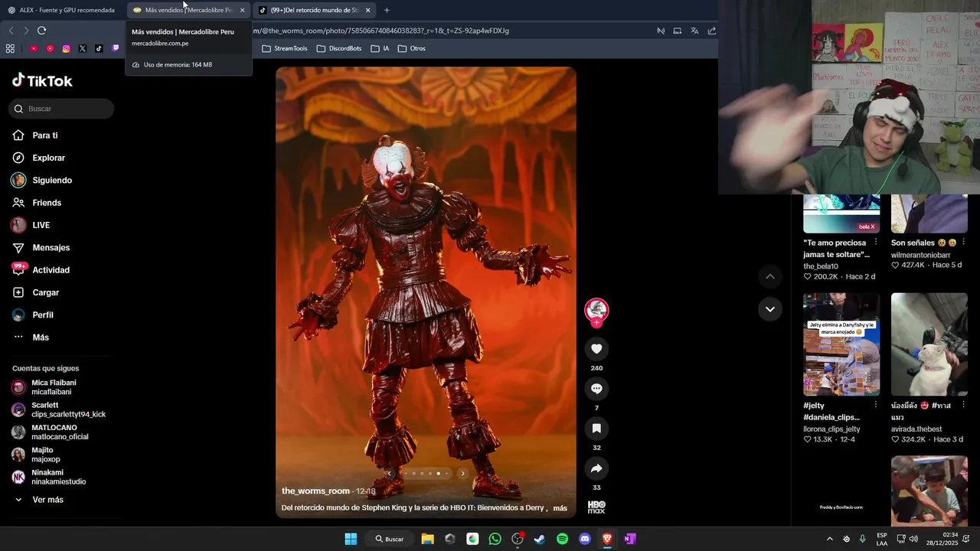Click the Buscar search field
The width and height of the screenshot is (980, 551).
61,109
